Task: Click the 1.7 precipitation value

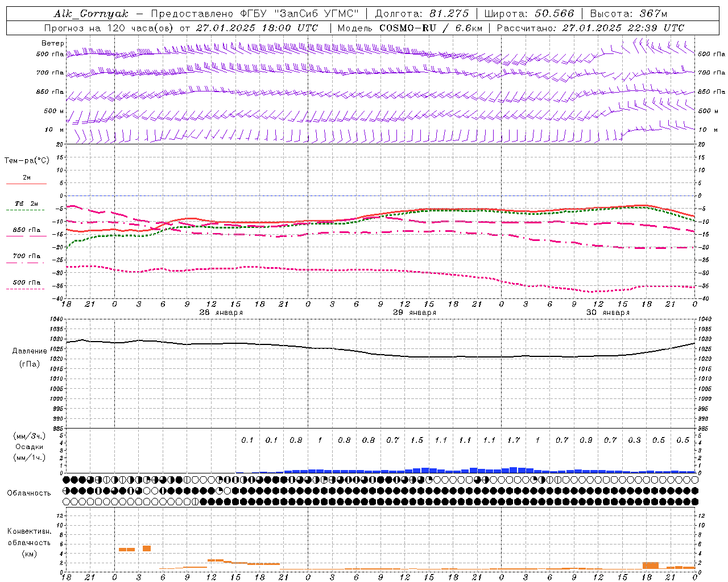Action: click(x=514, y=440)
